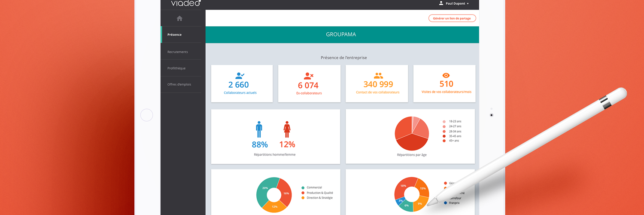Click the age distribution pie chart
This screenshot has height=215, width=644.
click(x=412, y=133)
